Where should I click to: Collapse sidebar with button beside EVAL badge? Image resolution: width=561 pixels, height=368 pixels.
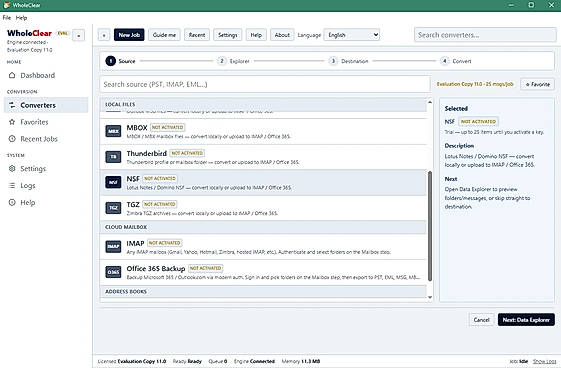point(78,35)
